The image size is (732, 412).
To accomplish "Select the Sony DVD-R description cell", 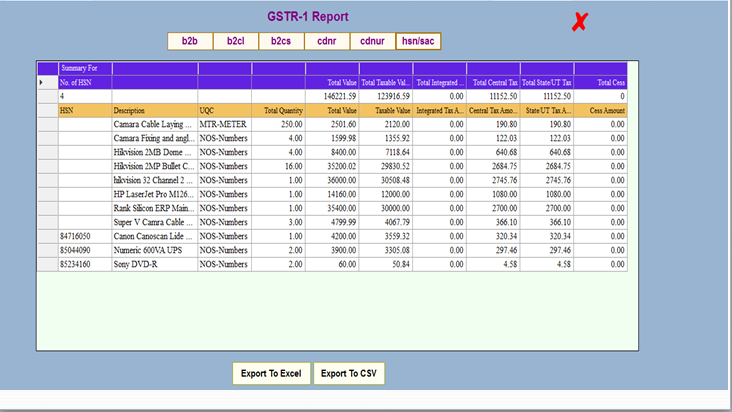I will 155,265.
